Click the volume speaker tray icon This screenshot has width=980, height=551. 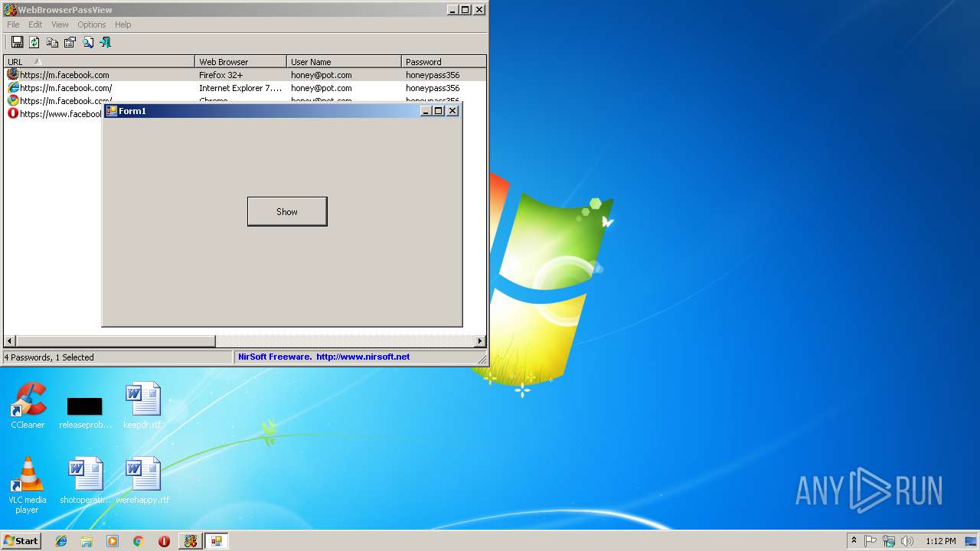[907, 541]
